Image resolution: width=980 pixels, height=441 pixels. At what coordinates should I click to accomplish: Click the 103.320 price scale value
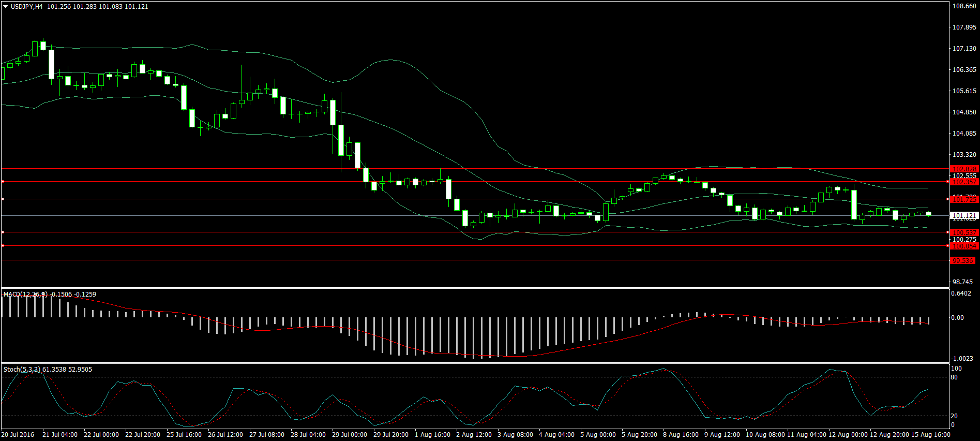point(964,155)
